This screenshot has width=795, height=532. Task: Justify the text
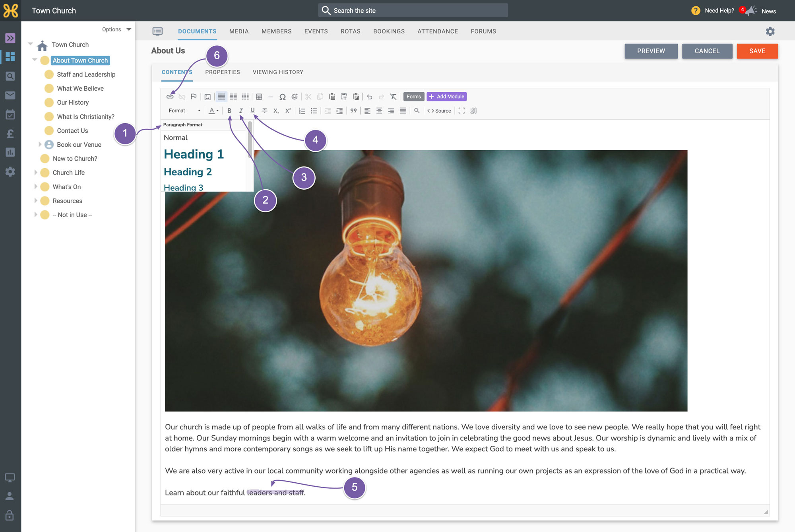point(403,111)
